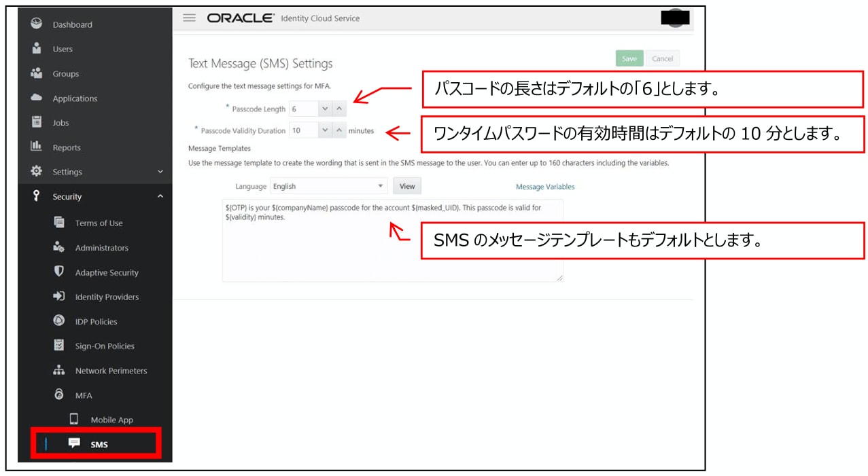Open the Message Variables link
Screen dimensions: 868x476
[x=545, y=187]
